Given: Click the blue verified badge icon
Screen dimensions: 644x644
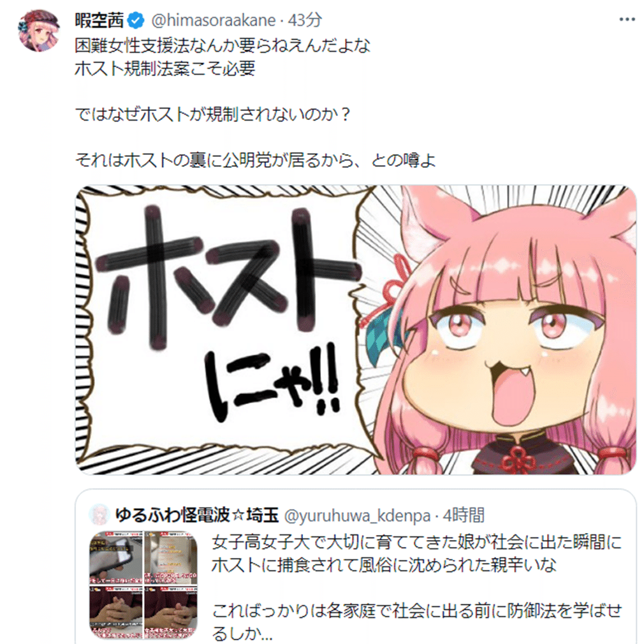Looking at the screenshot, I should coord(136,20).
